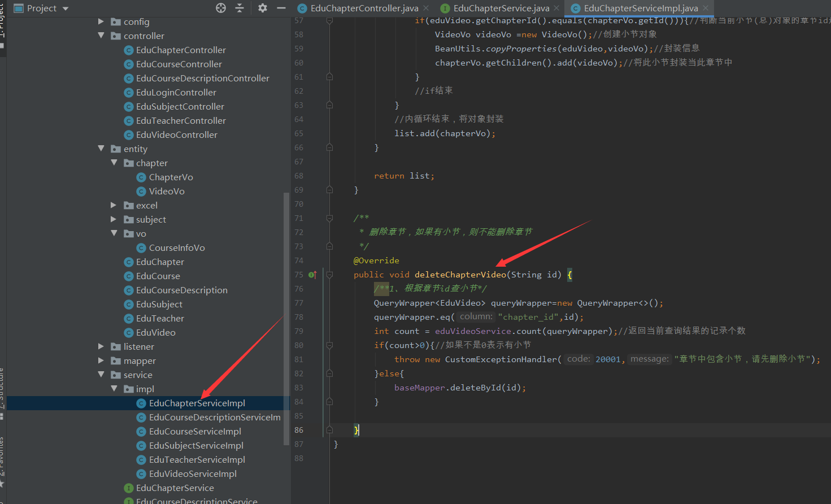Viewport: 831px width, 504px height.
Task: Expand the config folder
Action: (x=101, y=21)
